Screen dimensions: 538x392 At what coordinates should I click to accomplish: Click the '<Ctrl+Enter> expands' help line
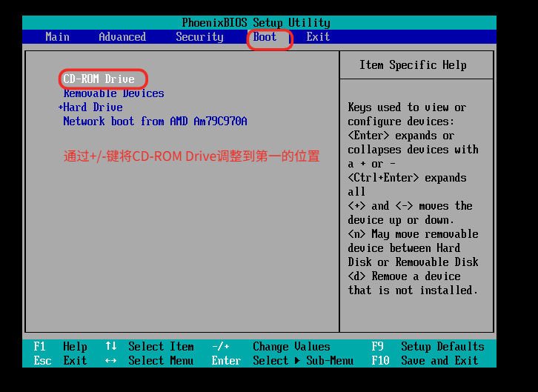coord(407,178)
